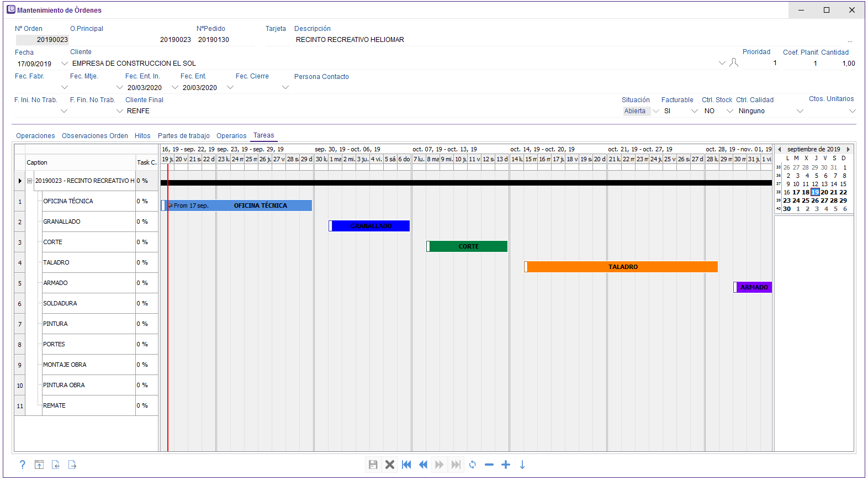The image size is (868, 480).
Task: Click the window-with-up-arrow icon at bottom left
Action: tap(39, 465)
